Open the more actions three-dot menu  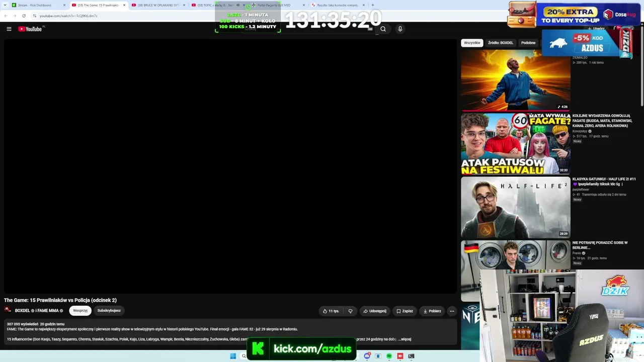pos(452,311)
